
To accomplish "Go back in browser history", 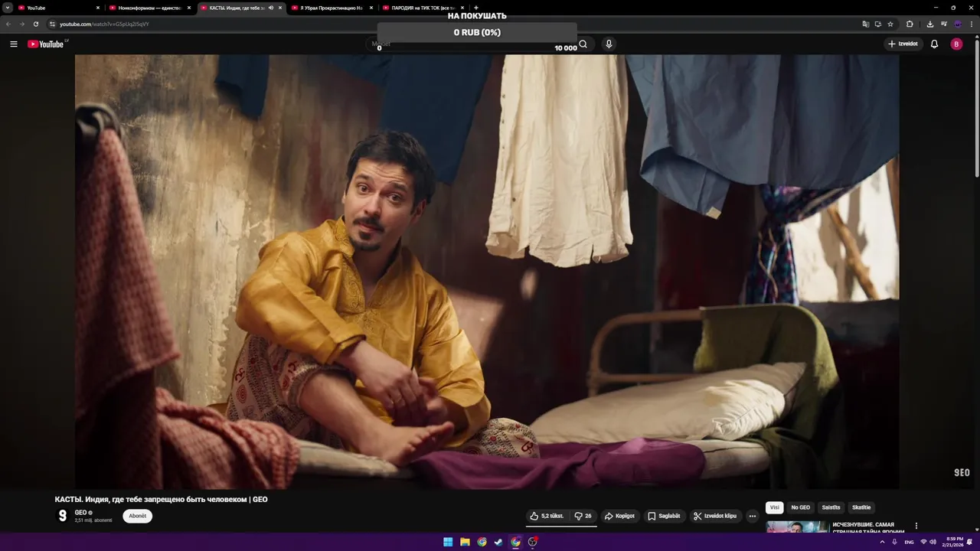I will [8, 24].
